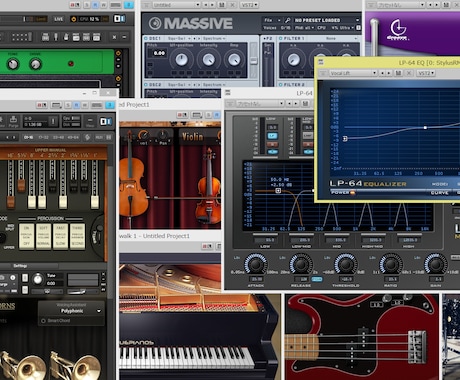The width and height of the screenshot is (460, 380).
Task: Toggle the S button in the organ window toolbar
Action: 68,105
